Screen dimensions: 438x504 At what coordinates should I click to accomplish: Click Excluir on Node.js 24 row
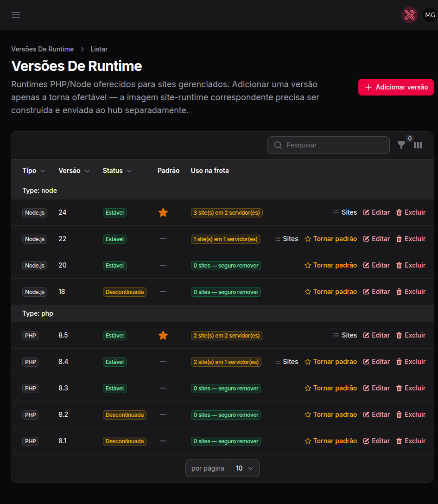click(x=411, y=212)
